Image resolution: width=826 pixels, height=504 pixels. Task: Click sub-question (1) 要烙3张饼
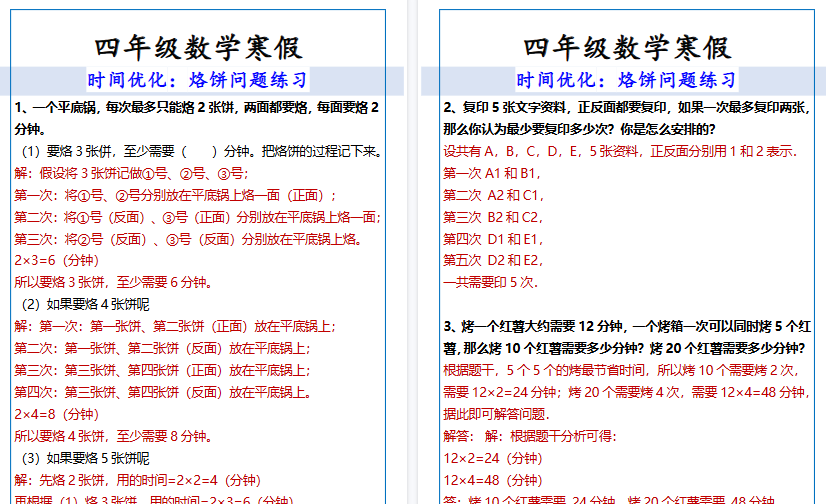click(x=201, y=152)
